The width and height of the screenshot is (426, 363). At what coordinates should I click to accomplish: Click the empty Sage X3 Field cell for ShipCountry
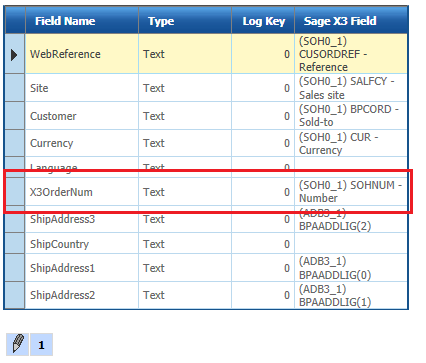coord(351,244)
